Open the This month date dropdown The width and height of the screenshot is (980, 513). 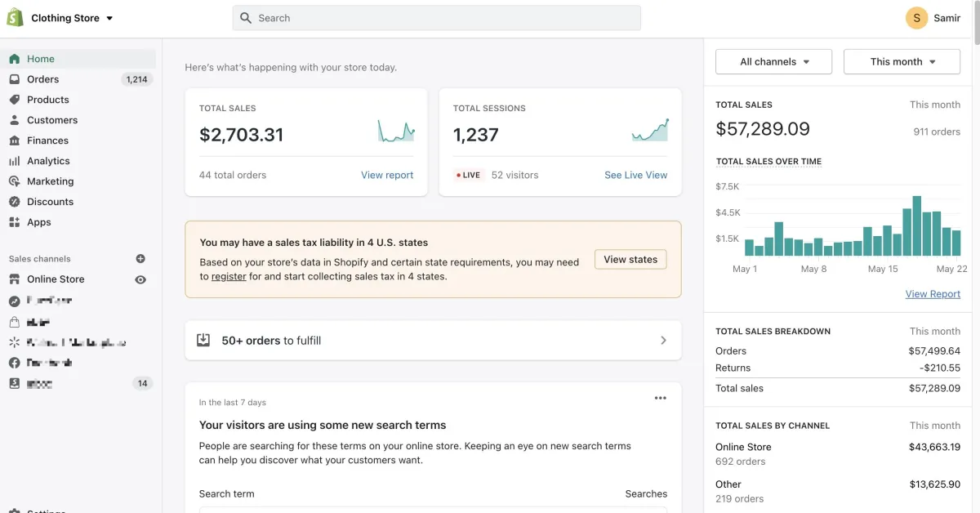pyautogui.click(x=902, y=62)
